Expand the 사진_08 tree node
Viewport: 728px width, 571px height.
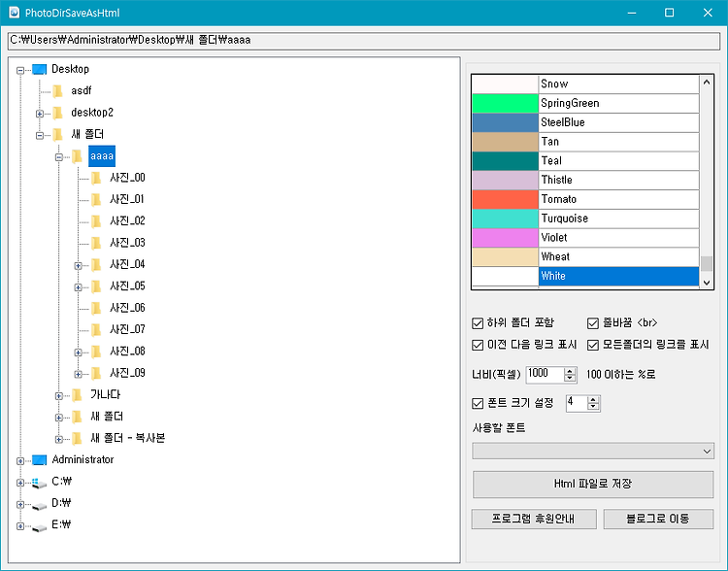(78, 353)
